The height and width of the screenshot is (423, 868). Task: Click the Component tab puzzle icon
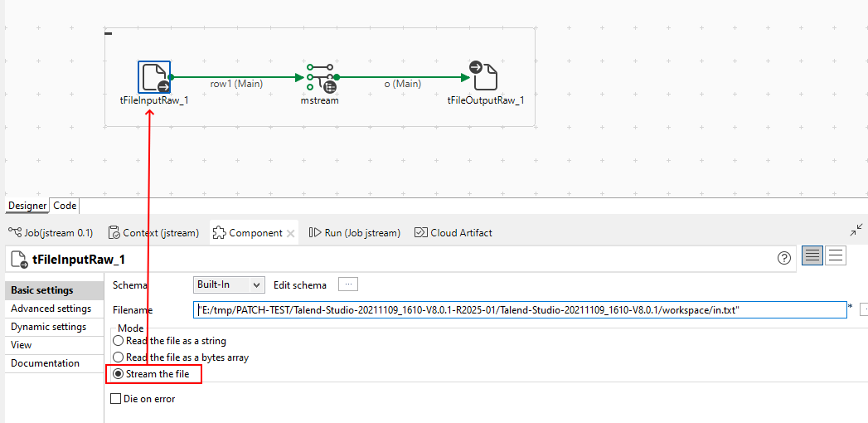(219, 232)
